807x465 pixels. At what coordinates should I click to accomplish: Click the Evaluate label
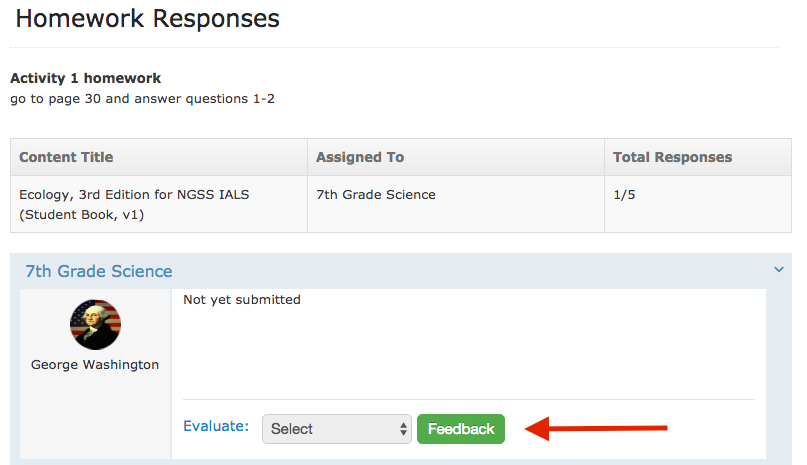click(x=216, y=426)
